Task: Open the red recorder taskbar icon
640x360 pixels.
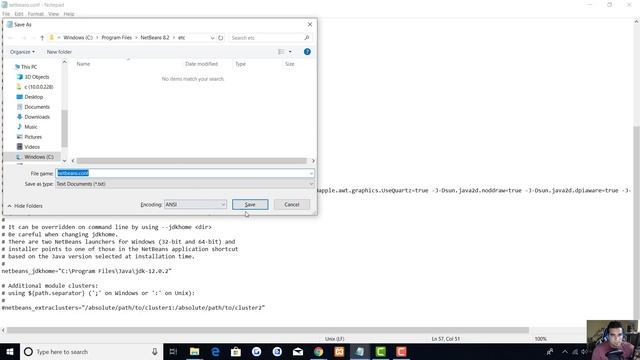Action: pos(401,351)
